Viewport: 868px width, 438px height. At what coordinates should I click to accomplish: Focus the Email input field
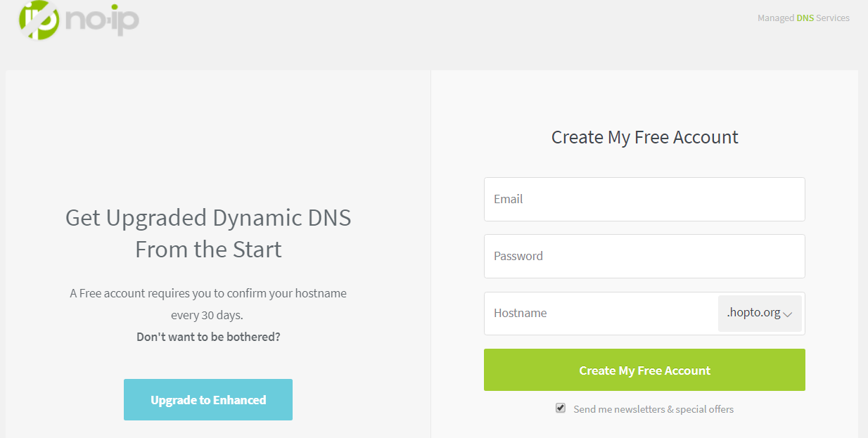(644, 199)
